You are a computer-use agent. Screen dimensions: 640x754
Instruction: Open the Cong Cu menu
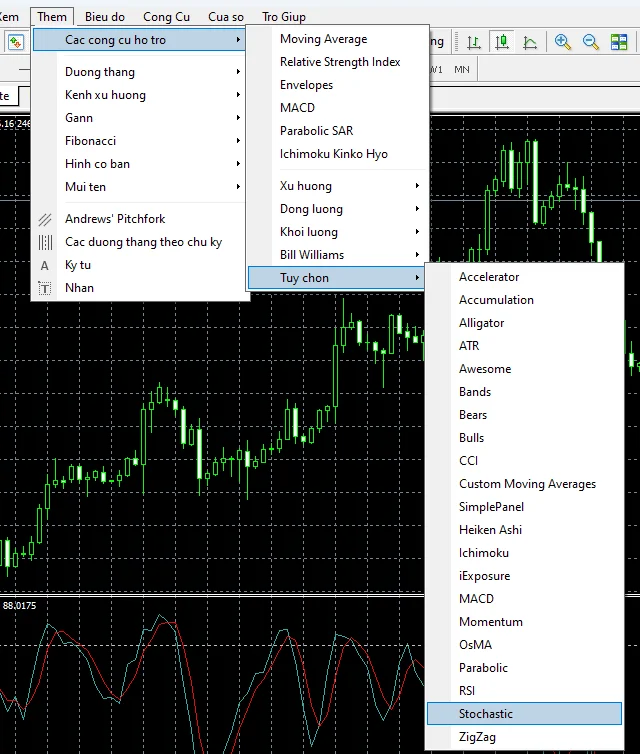coord(166,17)
